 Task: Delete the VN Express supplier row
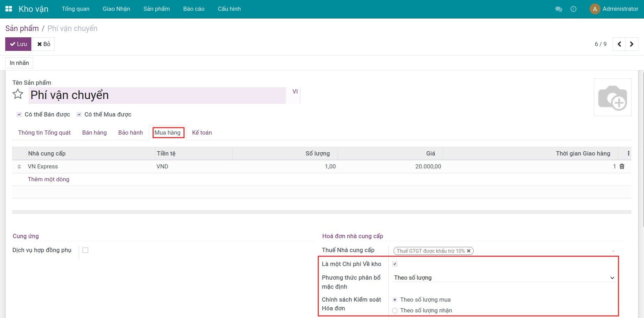(x=622, y=167)
